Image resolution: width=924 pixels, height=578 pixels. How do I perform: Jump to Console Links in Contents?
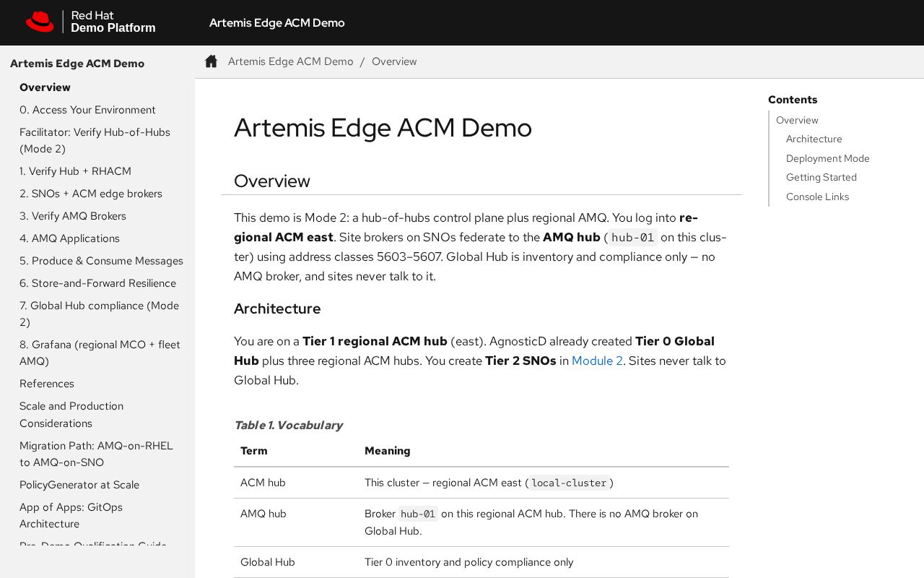point(817,197)
